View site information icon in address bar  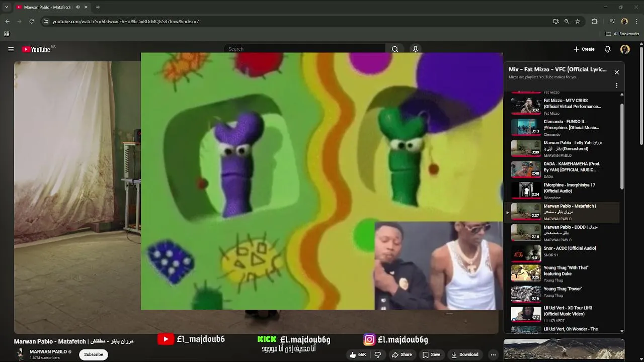(46, 22)
